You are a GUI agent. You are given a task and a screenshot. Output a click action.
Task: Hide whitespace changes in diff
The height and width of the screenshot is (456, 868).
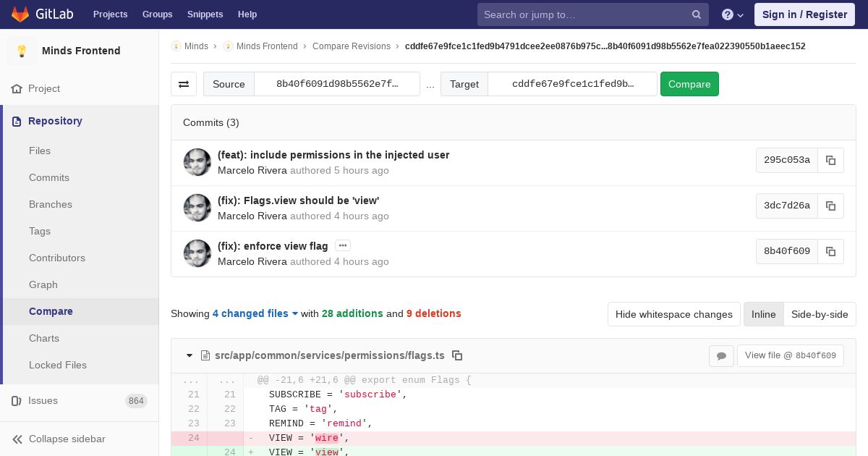click(673, 314)
